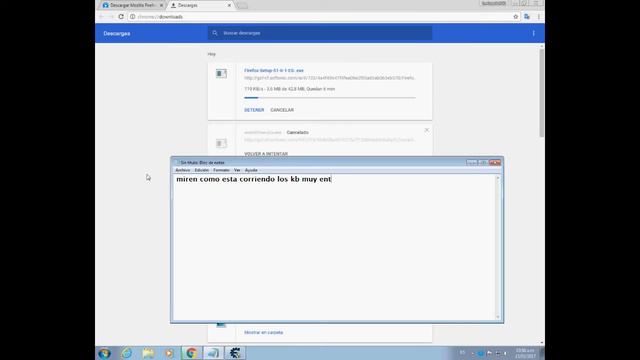
Task: Select the Descargas tab
Action: (200, 5)
